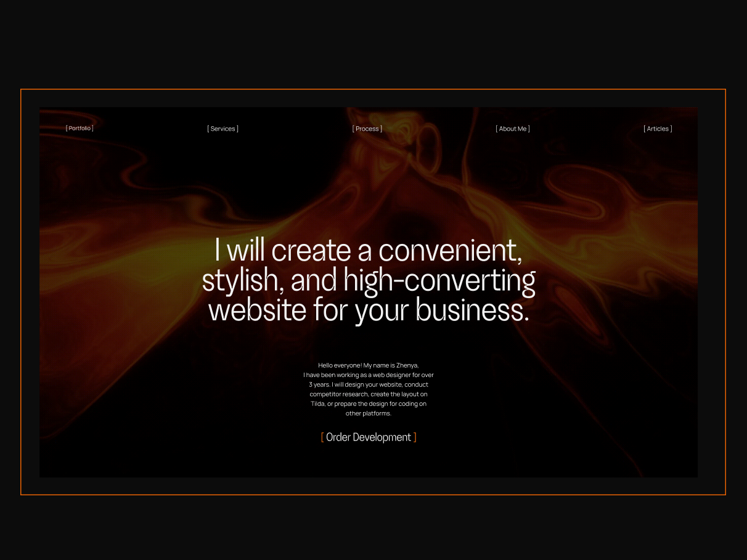Select the headline line 'website for your business.'

coord(369,310)
